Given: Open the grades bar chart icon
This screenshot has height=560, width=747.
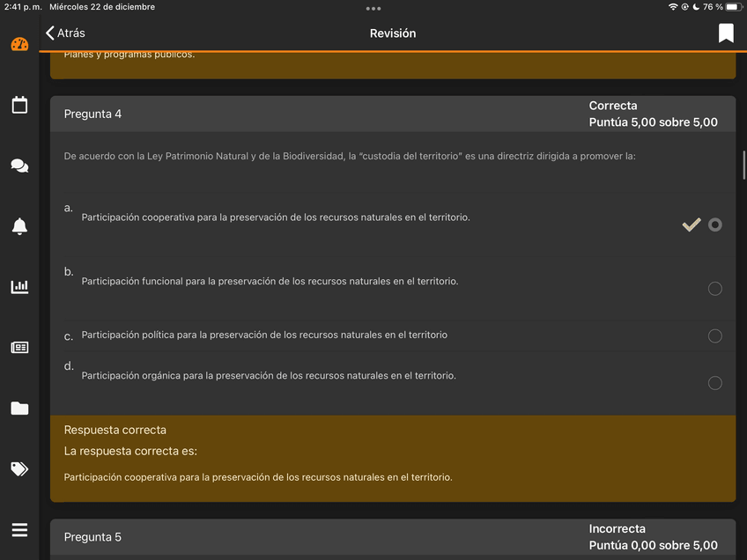Looking at the screenshot, I should [19, 287].
